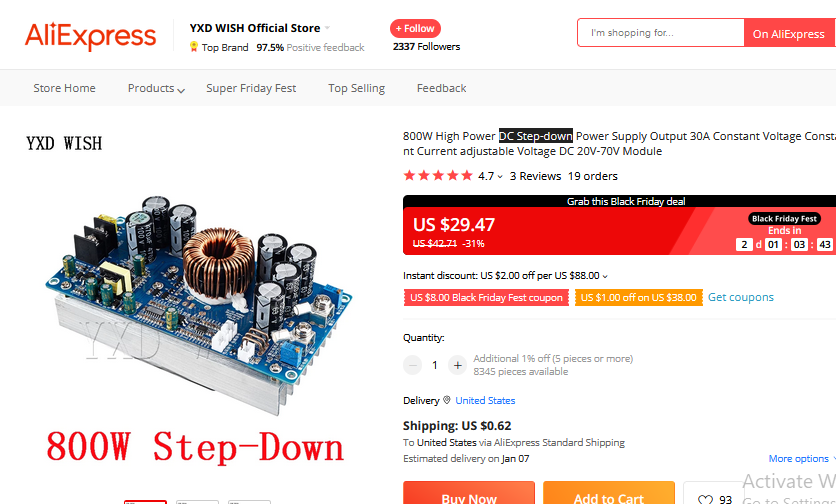This screenshot has width=836, height=504.
Task: Click the Top Brand medal icon
Action: pyautogui.click(x=194, y=47)
